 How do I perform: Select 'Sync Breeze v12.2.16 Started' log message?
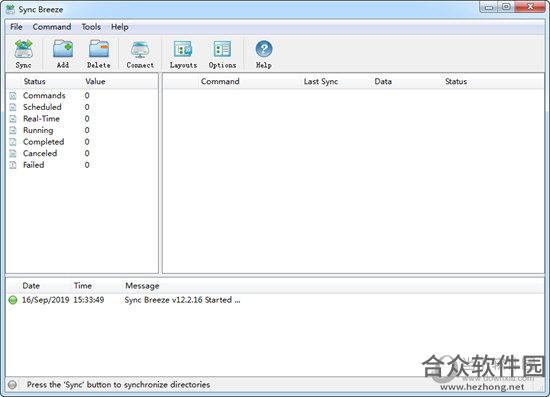pyautogui.click(x=182, y=300)
